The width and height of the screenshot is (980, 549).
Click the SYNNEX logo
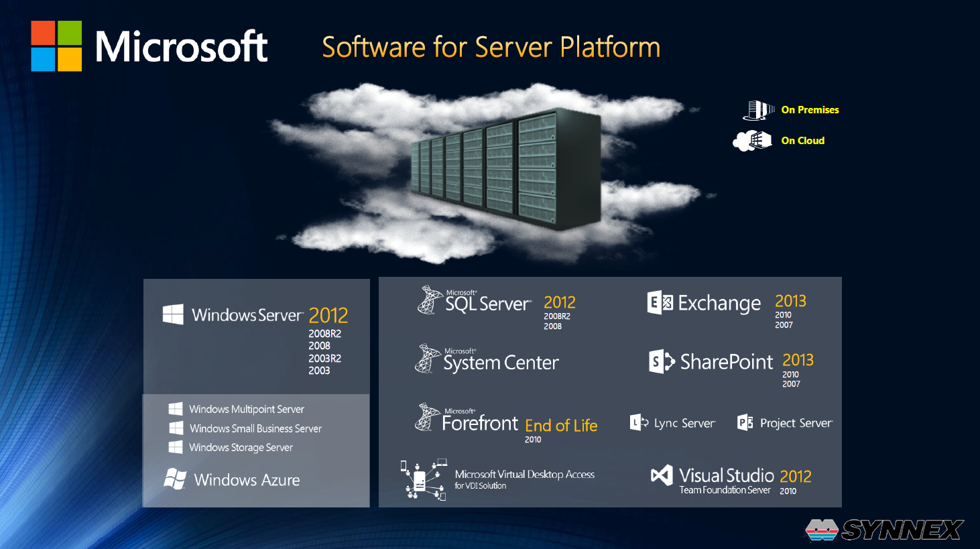[885, 530]
